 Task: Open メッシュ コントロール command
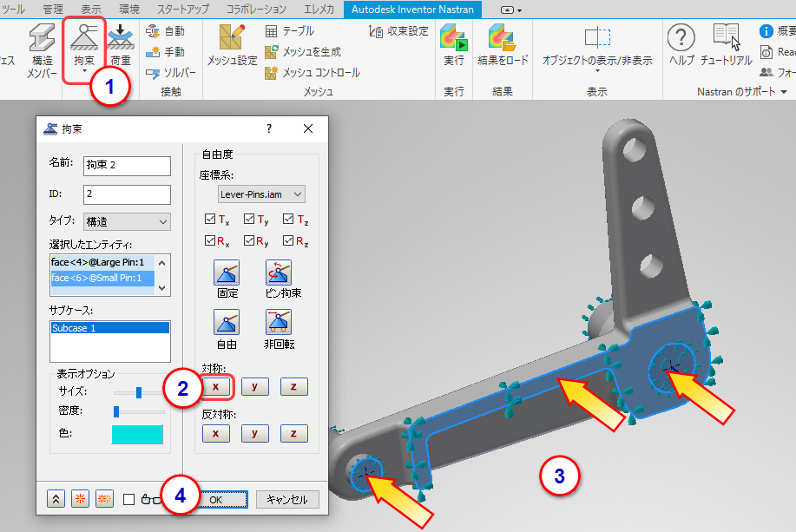coord(312,73)
